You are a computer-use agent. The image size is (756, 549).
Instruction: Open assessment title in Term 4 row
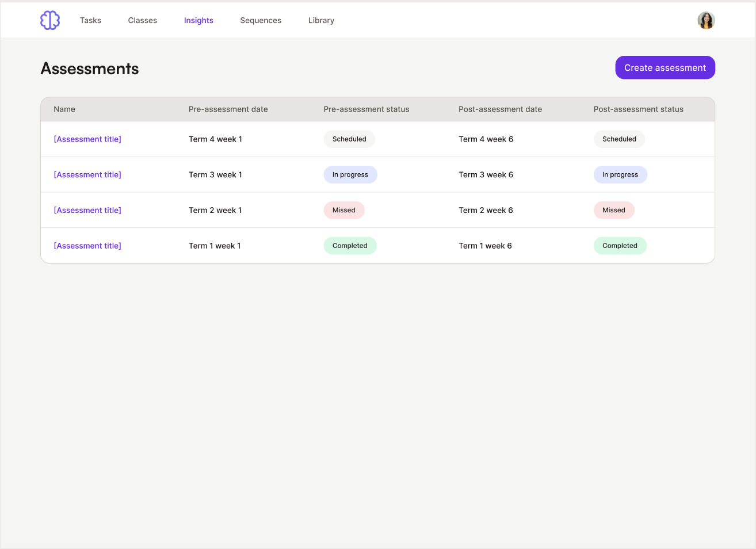pyautogui.click(x=87, y=139)
